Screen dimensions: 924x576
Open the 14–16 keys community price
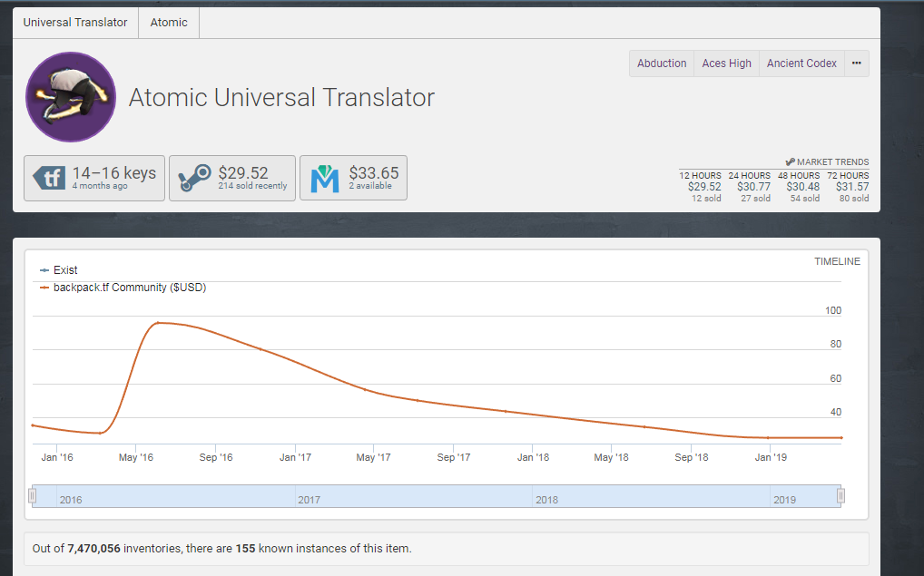tap(94, 178)
